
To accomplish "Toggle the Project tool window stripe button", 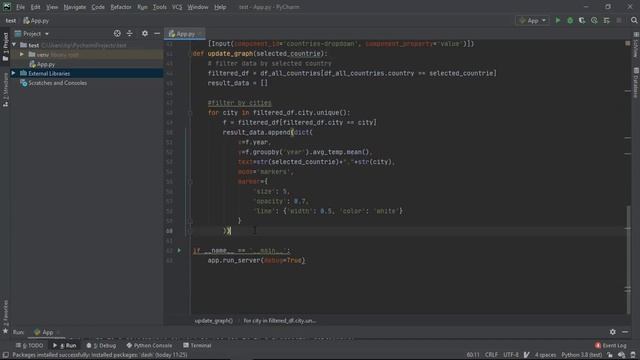I will tap(5, 47).
